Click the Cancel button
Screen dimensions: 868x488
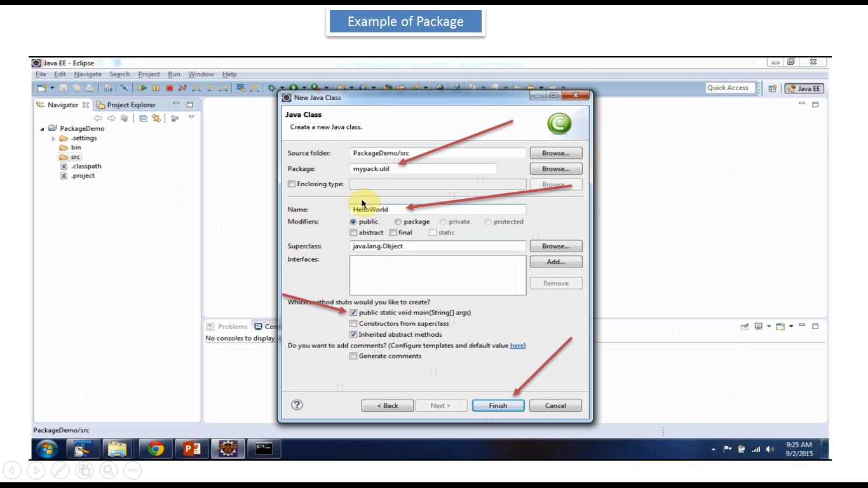555,405
